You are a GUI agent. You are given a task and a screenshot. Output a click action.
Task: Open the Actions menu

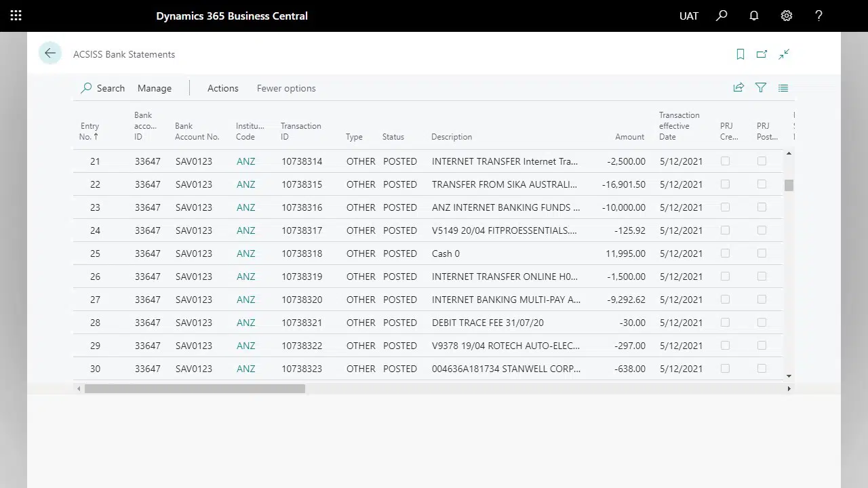pos(223,88)
